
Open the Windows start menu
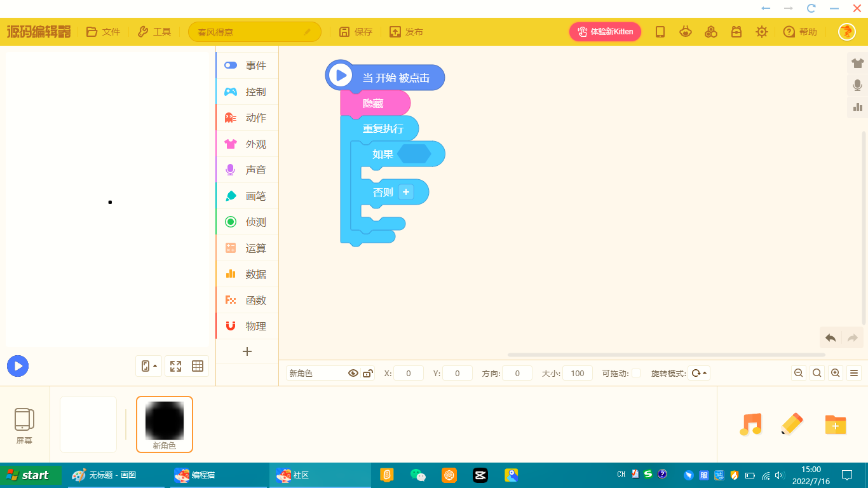point(31,475)
